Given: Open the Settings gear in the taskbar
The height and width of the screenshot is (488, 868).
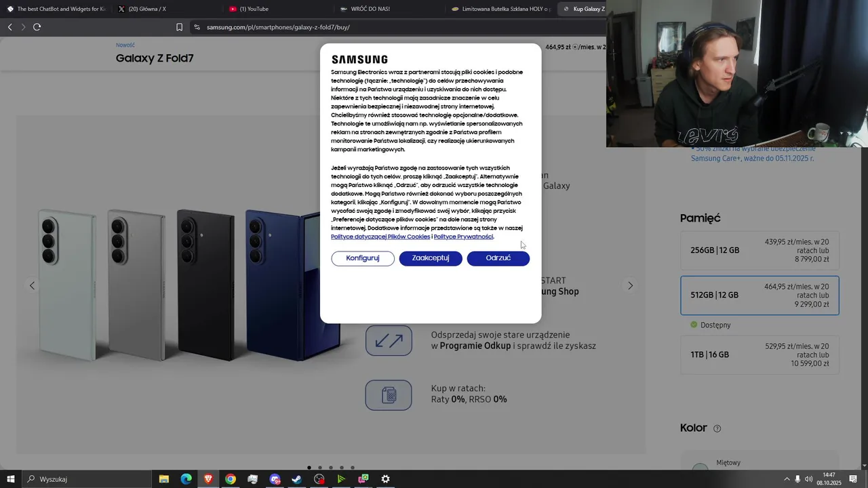Looking at the screenshot, I should (x=385, y=479).
